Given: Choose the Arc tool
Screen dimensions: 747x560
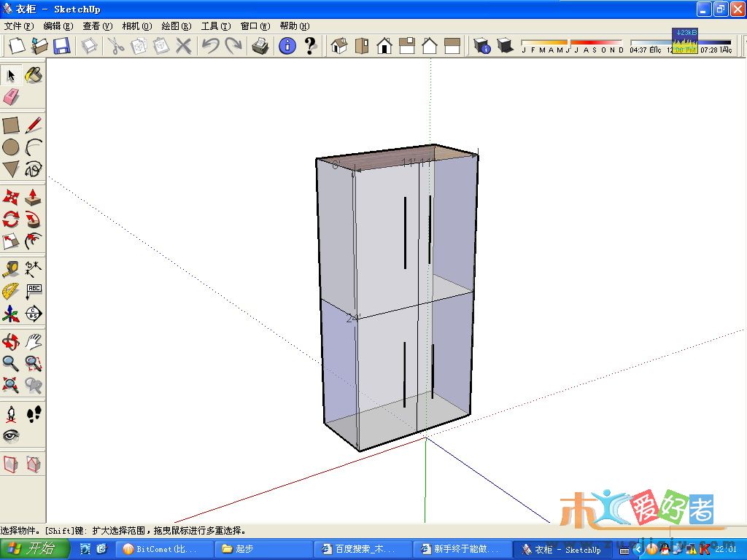Looking at the screenshot, I should (34, 147).
